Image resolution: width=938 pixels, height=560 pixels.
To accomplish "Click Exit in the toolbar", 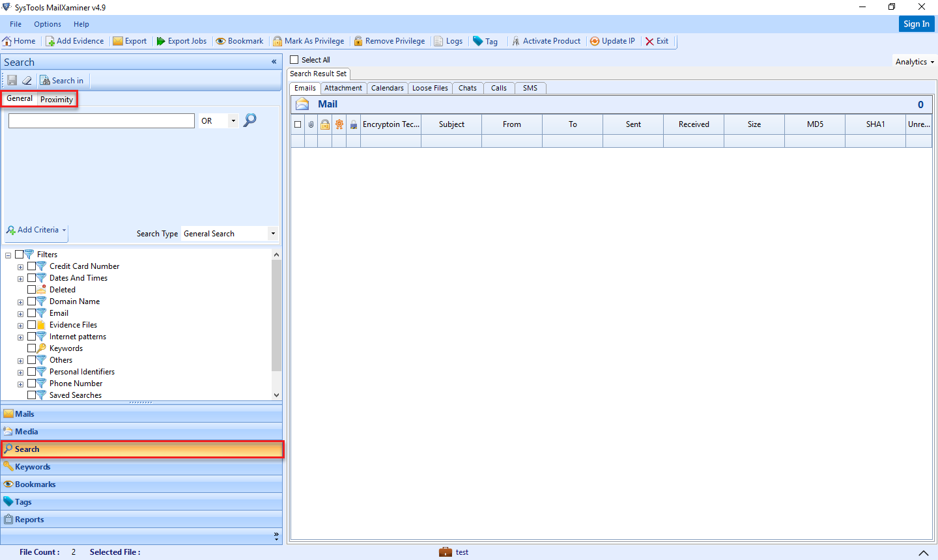I will coord(657,41).
